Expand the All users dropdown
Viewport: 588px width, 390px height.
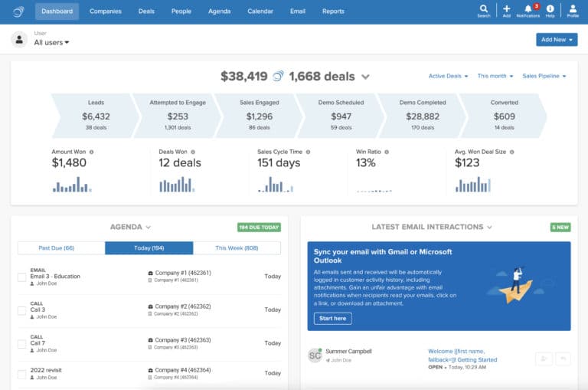(x=51, y=43)
